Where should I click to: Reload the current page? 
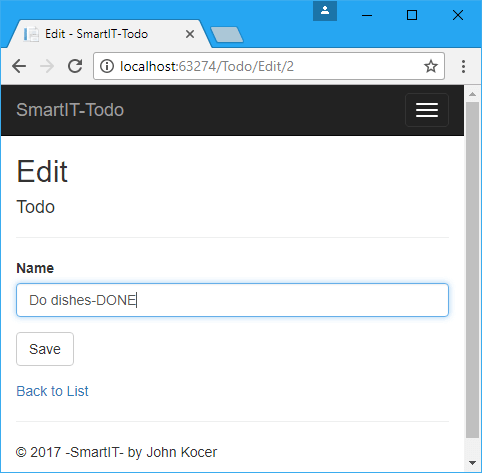click(x=75, y=66)
